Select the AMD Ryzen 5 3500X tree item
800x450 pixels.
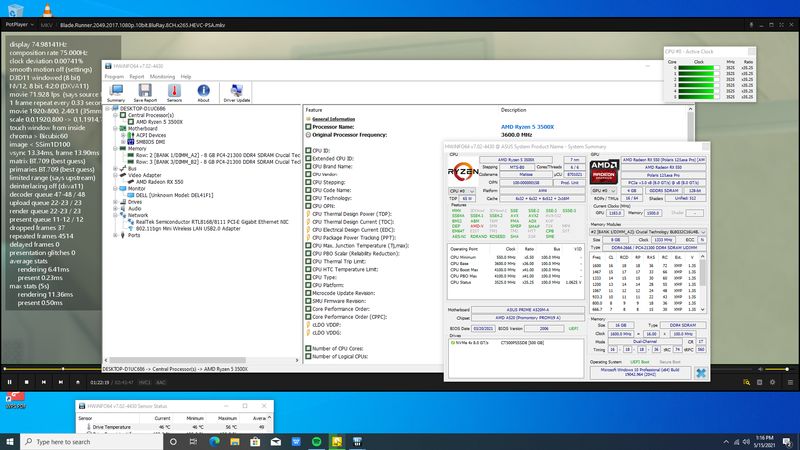pos(159,122)
